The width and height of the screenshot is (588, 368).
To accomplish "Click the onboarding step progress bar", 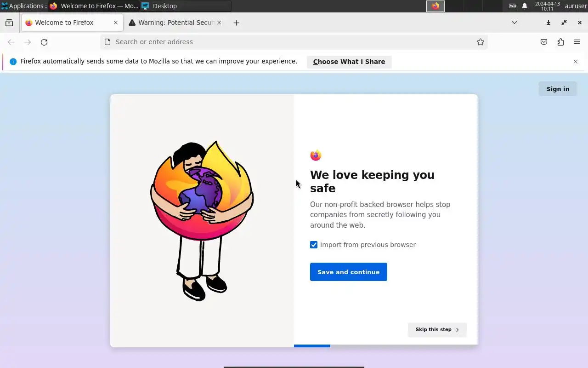I will tap(386, 346).
